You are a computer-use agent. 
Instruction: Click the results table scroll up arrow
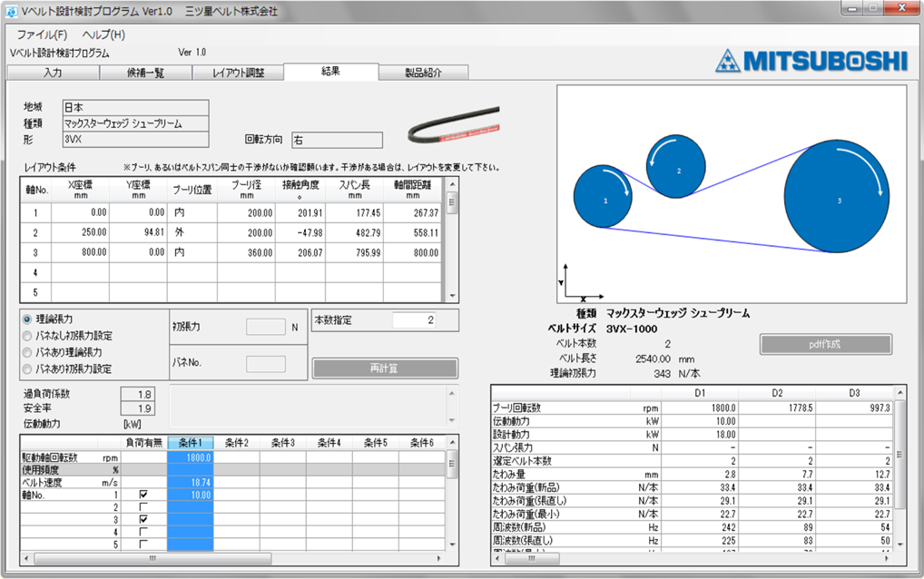coord(899,392)
